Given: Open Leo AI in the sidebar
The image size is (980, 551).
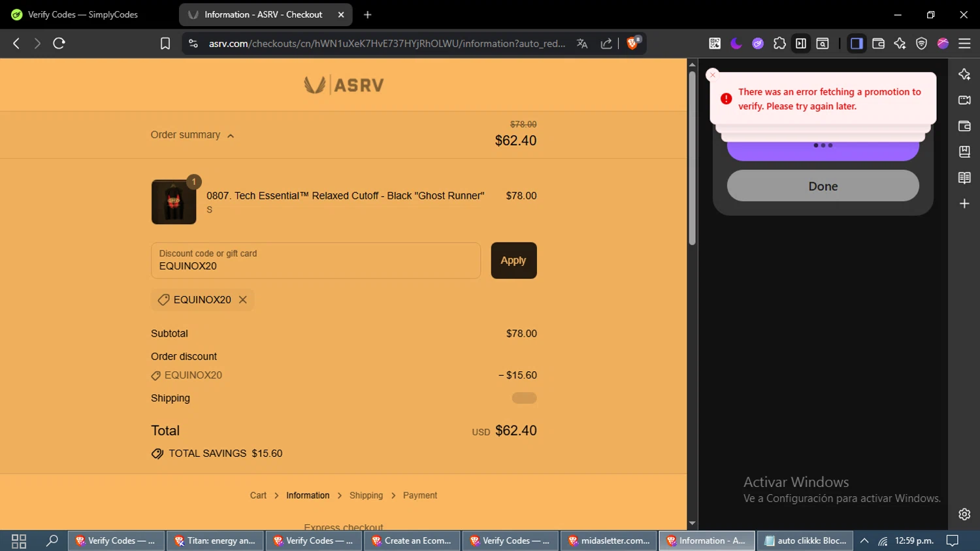Looking at the screenshot, I should point(964,74).
